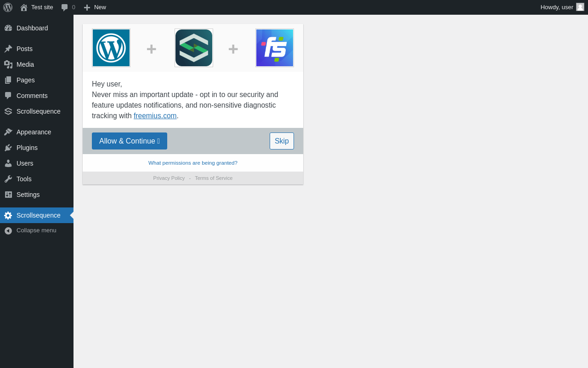The height and width of the screenshot is (368, 588).
Task: Skip the opt-in prompt
Action: (x=282, y=141)
